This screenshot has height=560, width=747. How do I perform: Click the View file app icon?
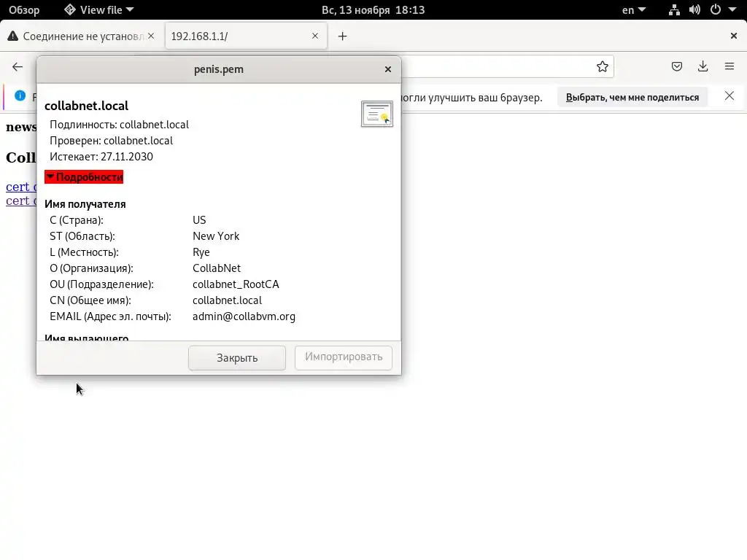(x=70, y=9)
